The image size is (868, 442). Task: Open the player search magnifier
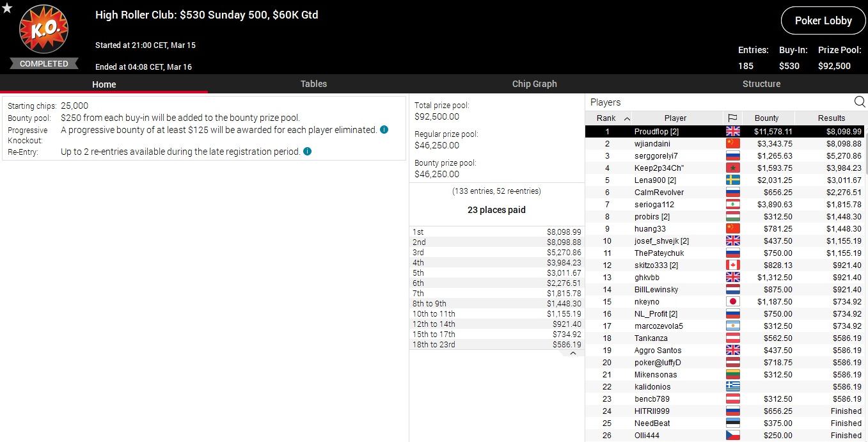859,102
